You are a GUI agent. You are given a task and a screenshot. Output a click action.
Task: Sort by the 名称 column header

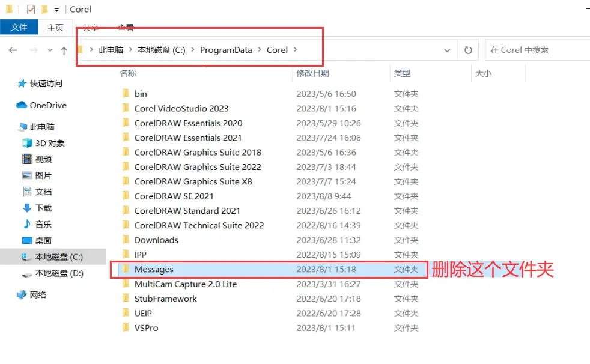(x=128, y=73)
